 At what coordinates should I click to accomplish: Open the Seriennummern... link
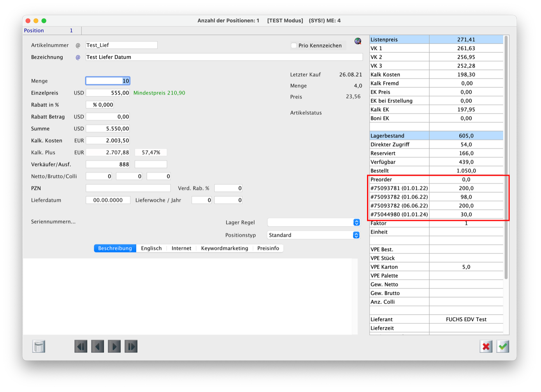(x=53, y=222)
